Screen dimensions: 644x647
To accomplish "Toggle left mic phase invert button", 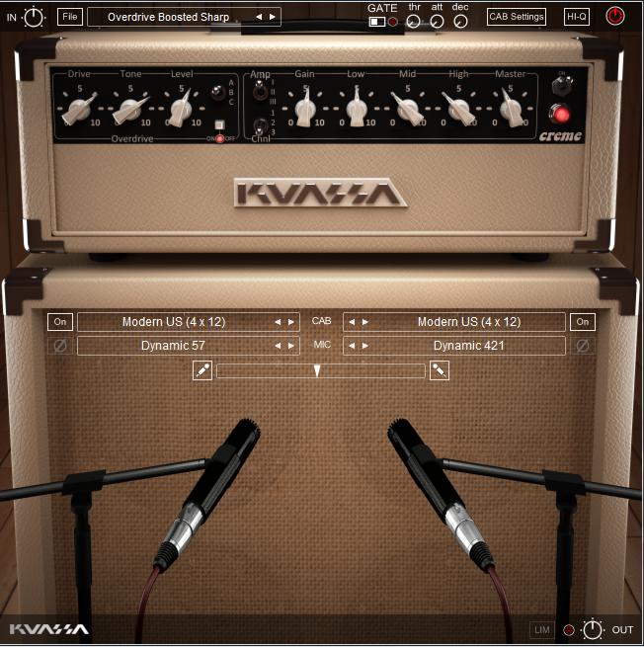I will click(x=60, y=346).
